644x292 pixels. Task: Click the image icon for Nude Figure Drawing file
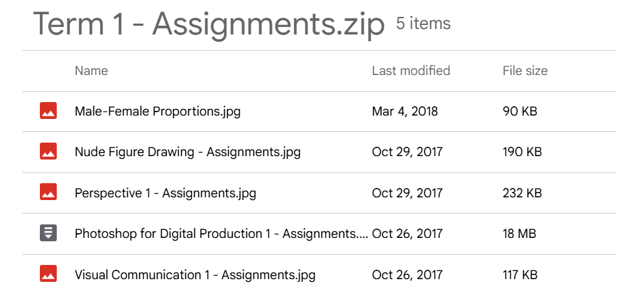pyautogui.click(x=48, y=151)
